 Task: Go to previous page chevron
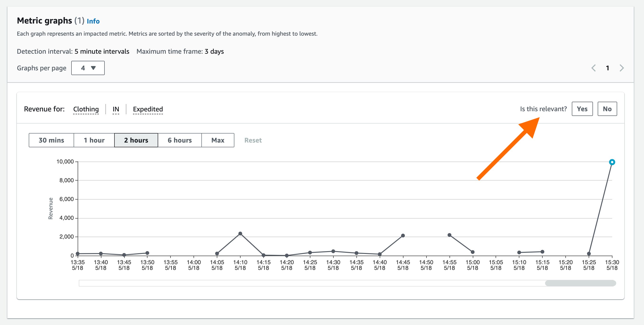click(593, 68)
